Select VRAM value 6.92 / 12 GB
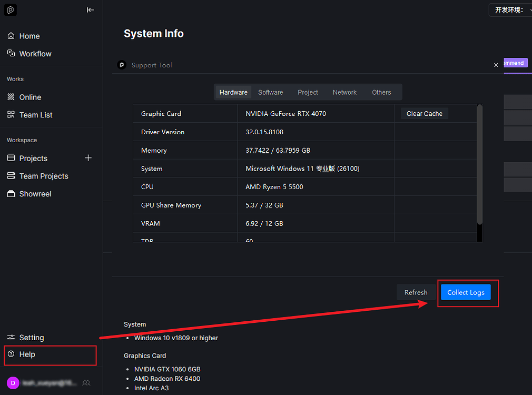The width and height of the screenshot is (532, 395). coord(264,224)
